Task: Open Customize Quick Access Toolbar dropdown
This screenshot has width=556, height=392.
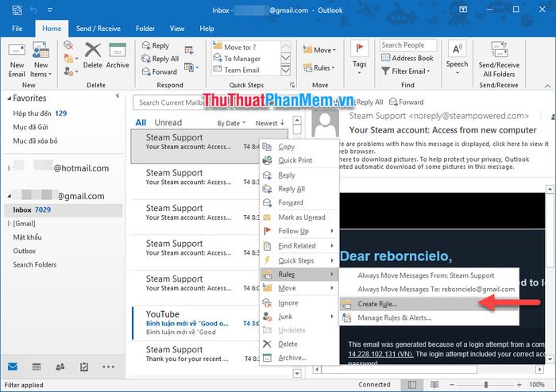Action: click(x=50, y=10)
